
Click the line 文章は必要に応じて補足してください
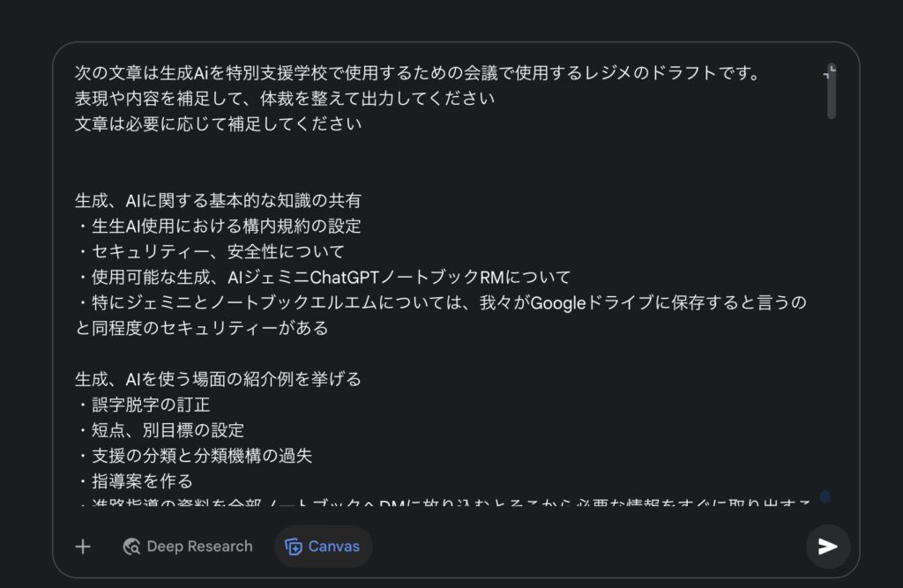[x=219, y=123]
